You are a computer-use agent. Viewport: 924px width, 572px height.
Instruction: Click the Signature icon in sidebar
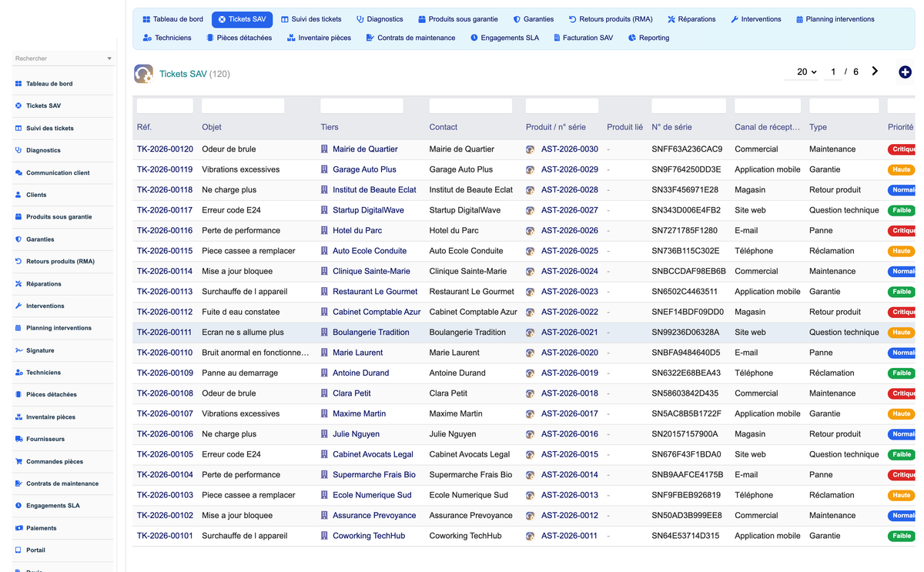[18, 350]
